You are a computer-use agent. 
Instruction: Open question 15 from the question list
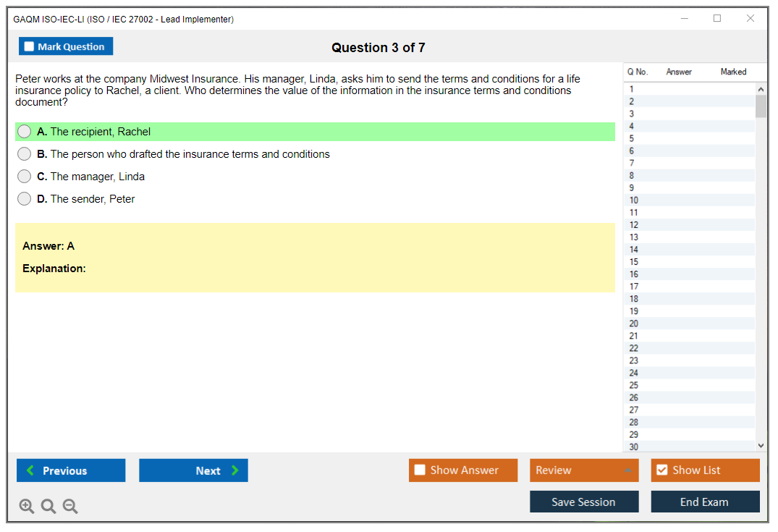[634, 262]
